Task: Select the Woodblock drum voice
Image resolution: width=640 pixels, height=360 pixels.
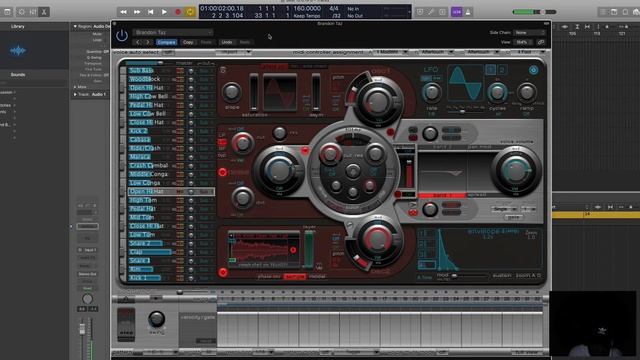Action: (x=144, y=79)
